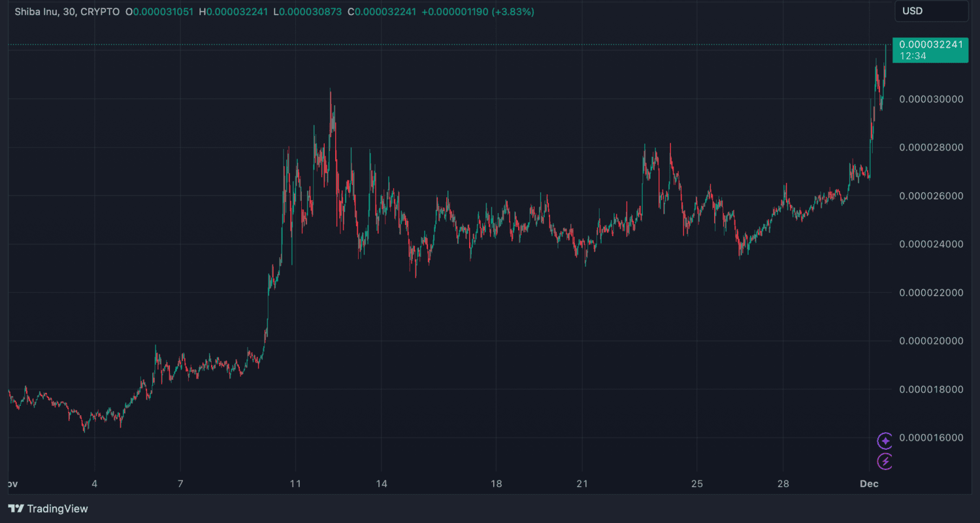Click the 0.000016000 price axis label

pyautogui.click(x=932, y=437)
